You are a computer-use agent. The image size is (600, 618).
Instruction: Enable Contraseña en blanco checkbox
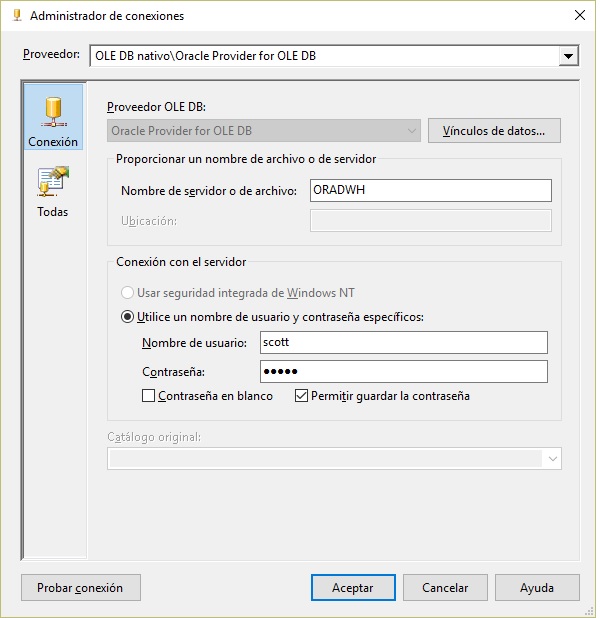148,396
